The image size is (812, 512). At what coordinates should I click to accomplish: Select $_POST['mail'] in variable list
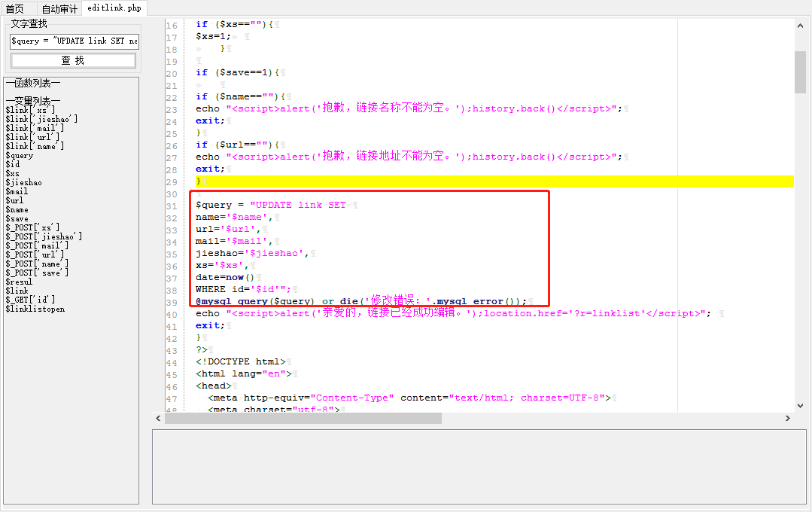[37, 245]
